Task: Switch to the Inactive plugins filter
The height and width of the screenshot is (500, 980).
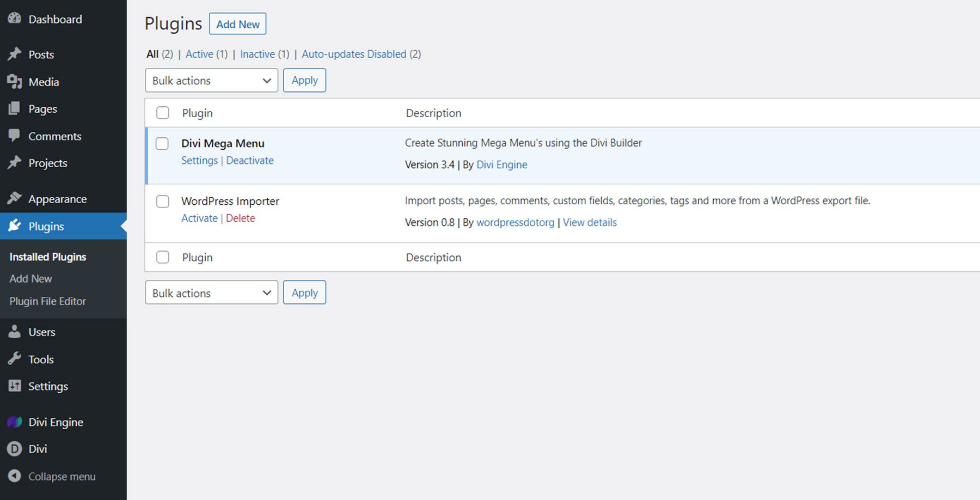Action: click(257, 54)
